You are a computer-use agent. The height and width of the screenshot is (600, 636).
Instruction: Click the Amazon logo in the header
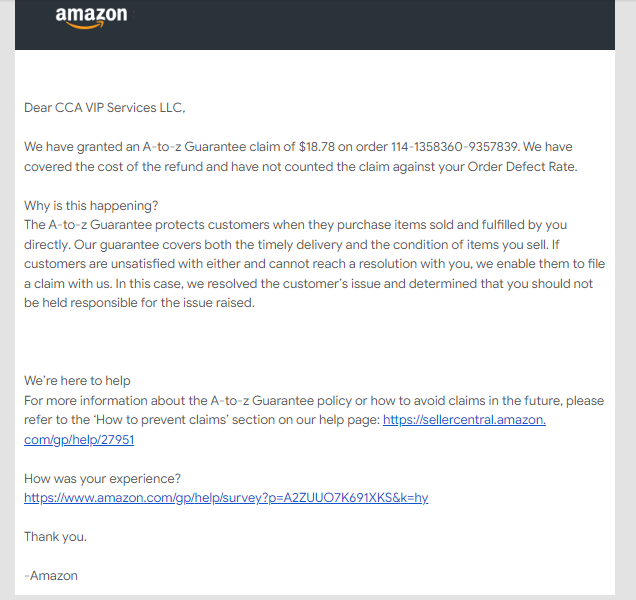point(91,18)
